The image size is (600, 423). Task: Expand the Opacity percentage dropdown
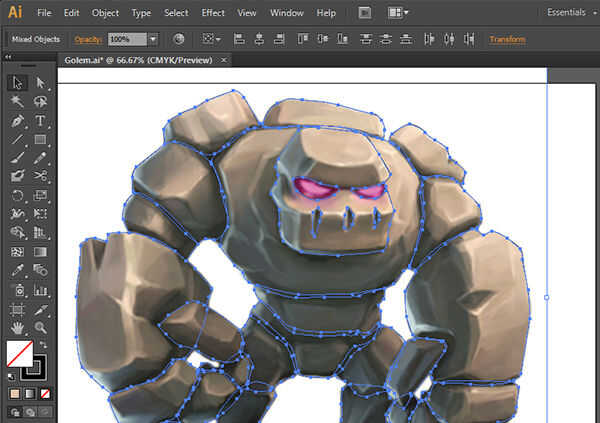153,39
